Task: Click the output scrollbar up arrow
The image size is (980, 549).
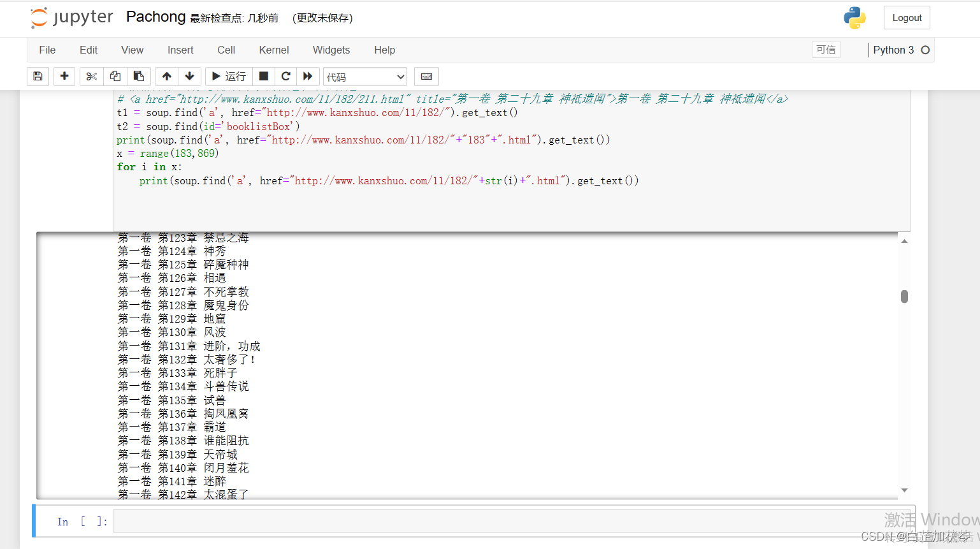Action: pos(904,241)
